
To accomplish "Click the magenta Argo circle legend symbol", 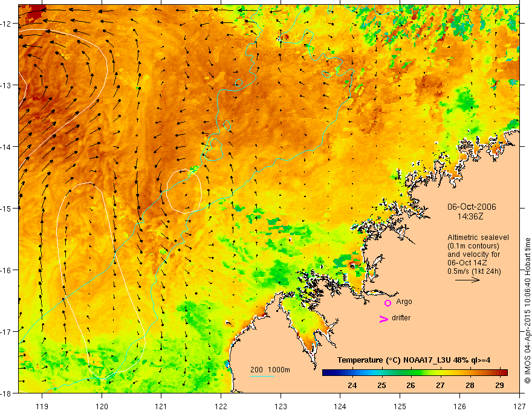I will click(x=388, y=303).
